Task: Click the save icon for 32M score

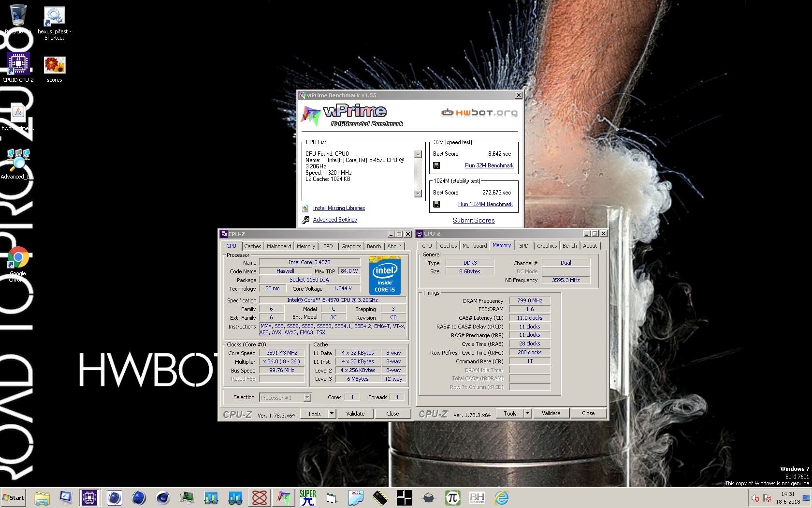Action: click(x=436, y=165)
